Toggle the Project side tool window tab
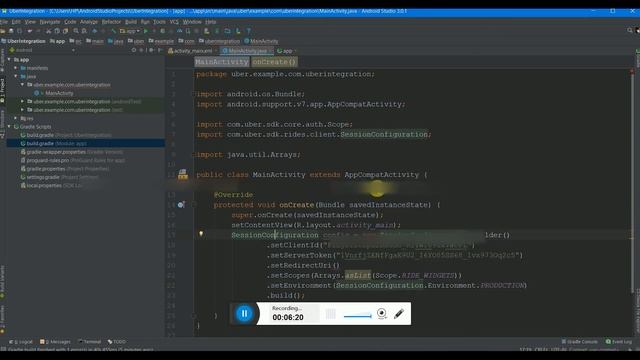The width and height of the screenshot is (640, 360). [2, 91]
